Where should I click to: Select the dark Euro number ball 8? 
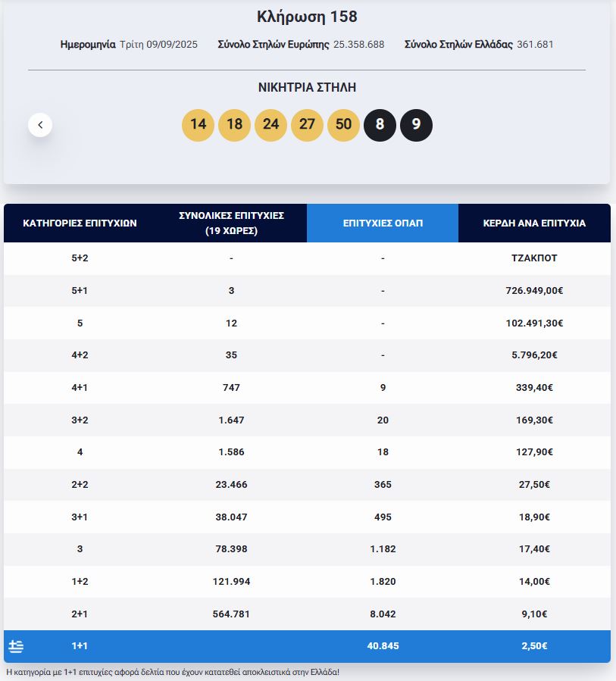point(380,123)
